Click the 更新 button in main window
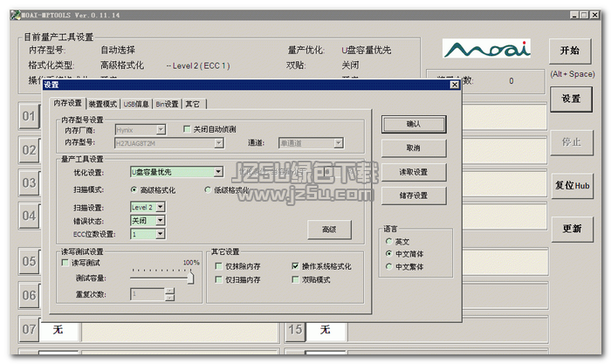Screen dimensions: 611x364 (572, 229)
